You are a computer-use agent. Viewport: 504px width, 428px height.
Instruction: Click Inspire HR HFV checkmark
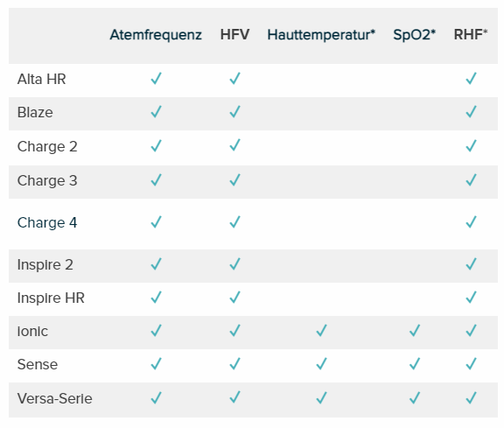point(235,298)
